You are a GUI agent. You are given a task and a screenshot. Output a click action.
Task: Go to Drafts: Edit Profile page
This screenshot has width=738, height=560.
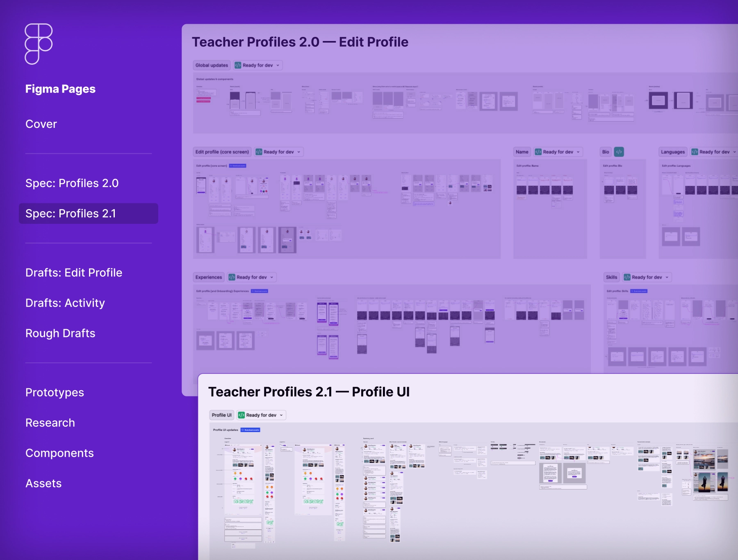pos(74,272)
